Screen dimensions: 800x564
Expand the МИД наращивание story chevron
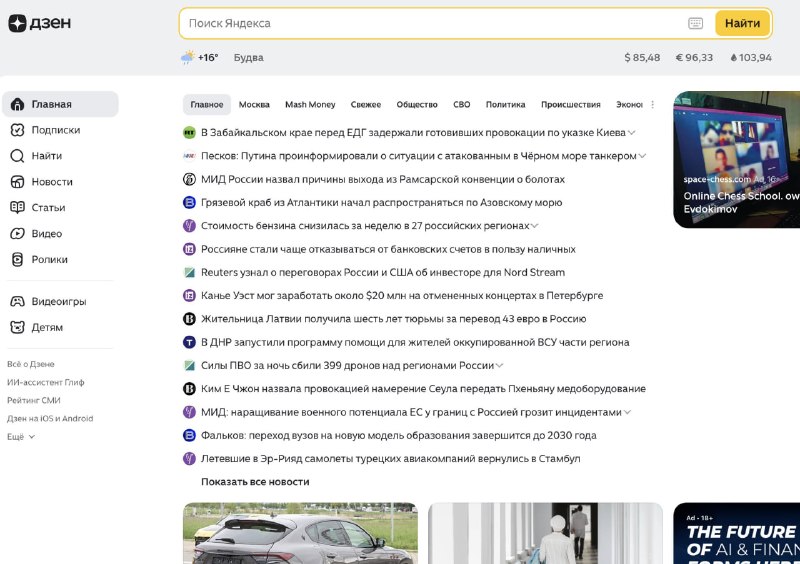pyautogui.click(x=627, y=412)
